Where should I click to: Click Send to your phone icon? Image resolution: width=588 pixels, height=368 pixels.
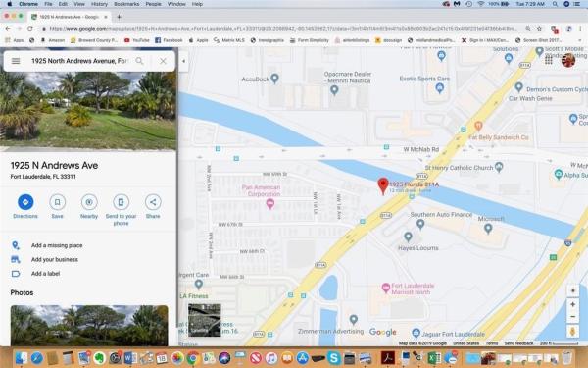(122, 202)
